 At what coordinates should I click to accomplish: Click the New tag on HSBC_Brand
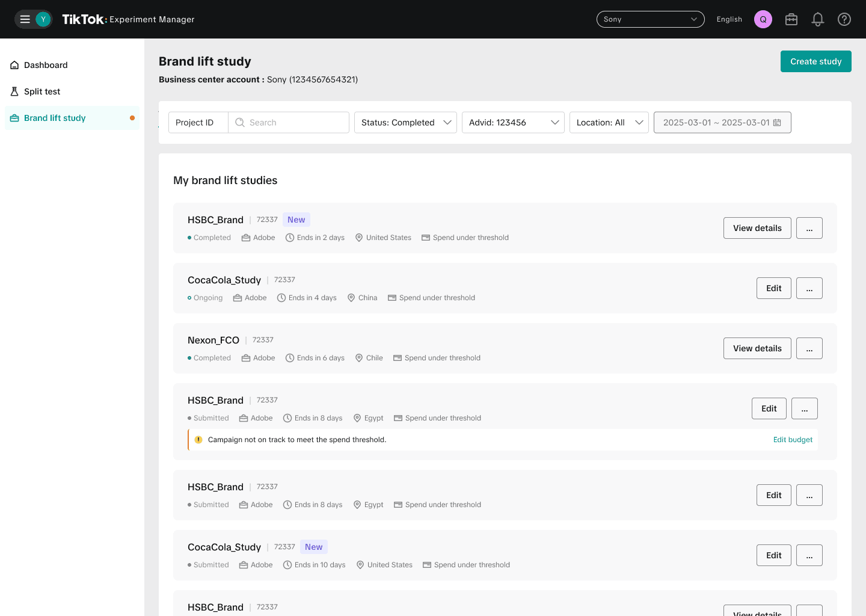click(x=296, y=220)
